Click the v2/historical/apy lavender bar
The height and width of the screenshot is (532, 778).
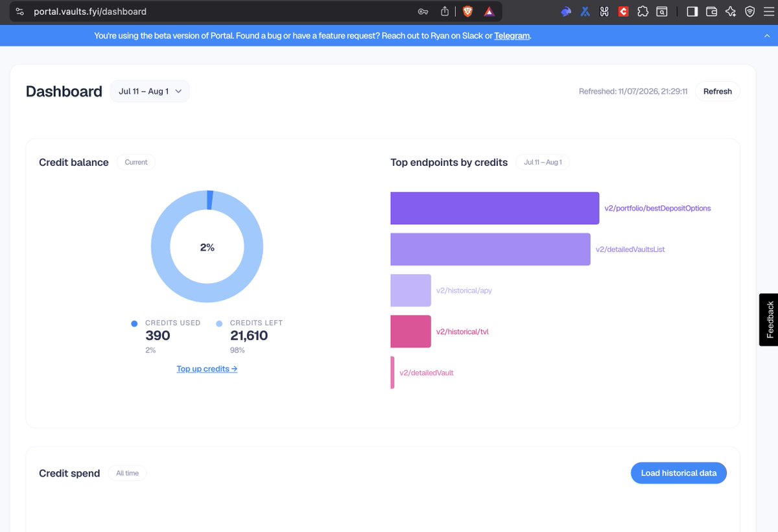[410, 290]
